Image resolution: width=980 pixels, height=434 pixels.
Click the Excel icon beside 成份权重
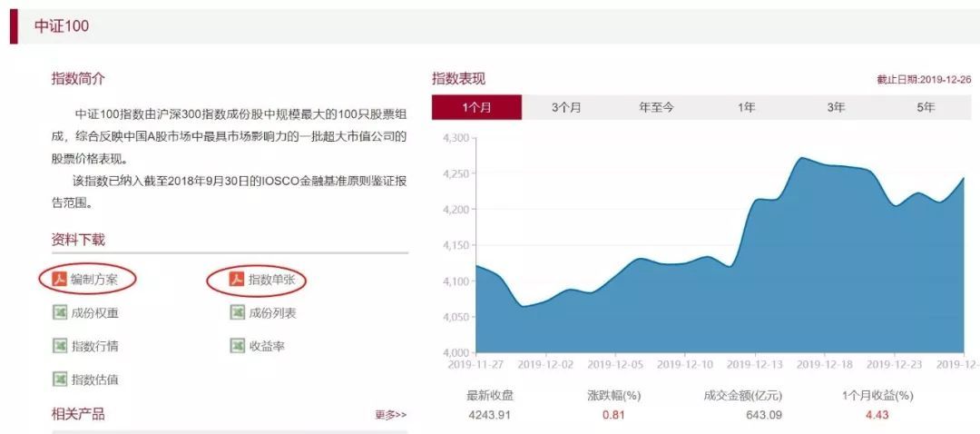60,313
